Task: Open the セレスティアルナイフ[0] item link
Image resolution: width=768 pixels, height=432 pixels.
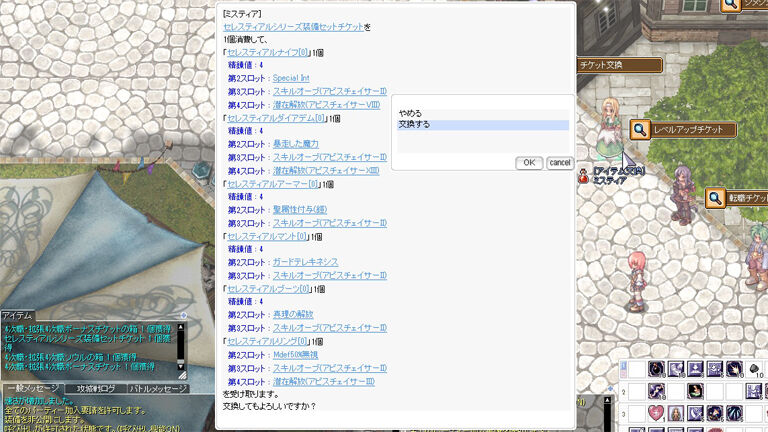Action: 267,52
